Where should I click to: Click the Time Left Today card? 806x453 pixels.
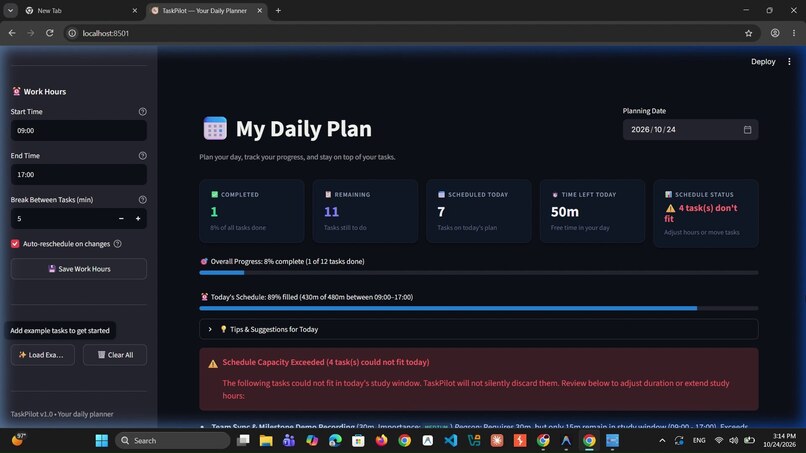click(x=592, y=211)
